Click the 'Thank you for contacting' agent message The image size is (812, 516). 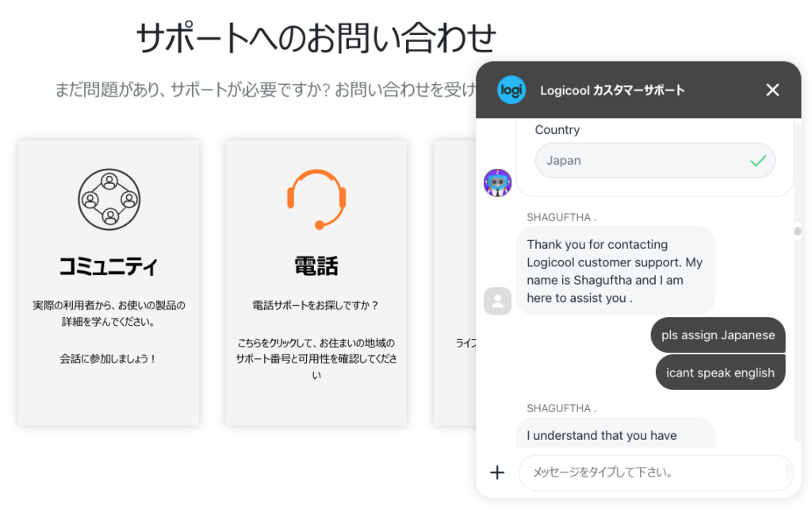pyautogui.click(x=615, y=270)
